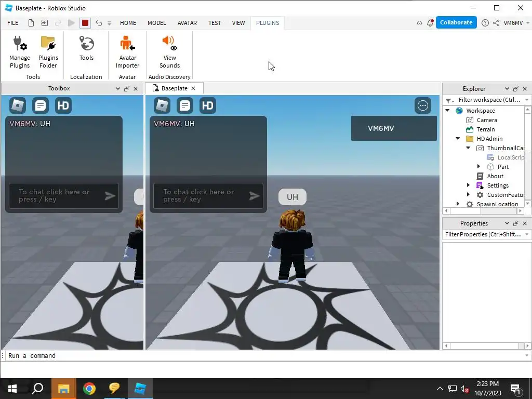Toggle the chat icon in main viewport
Image resolution: width=532 pixels, height=399 pixels.
pyautogui.click(x=185, y=105)
